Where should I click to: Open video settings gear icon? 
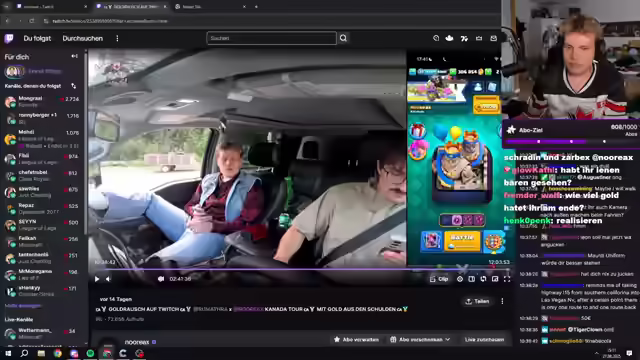pos(460,279)
